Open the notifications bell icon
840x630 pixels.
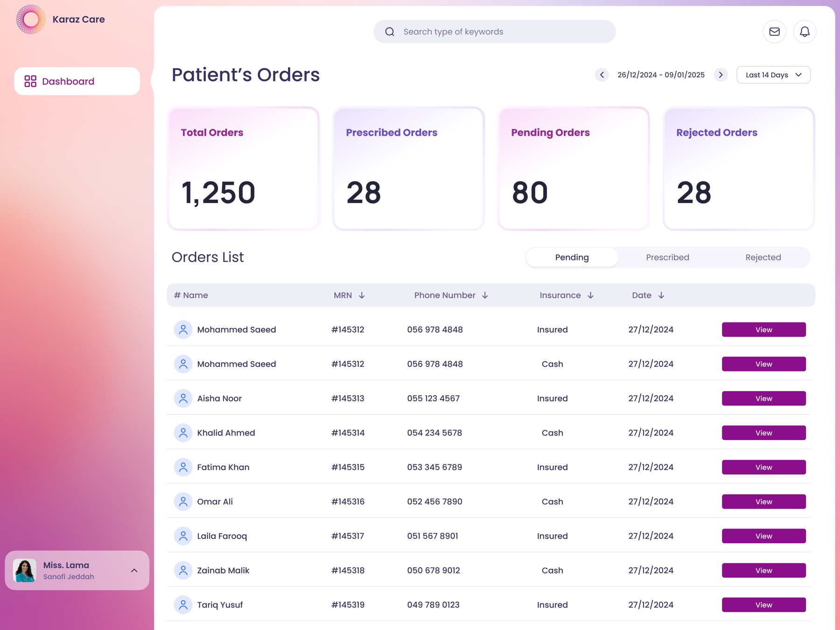pyautogui.click(x=805, y=32)
